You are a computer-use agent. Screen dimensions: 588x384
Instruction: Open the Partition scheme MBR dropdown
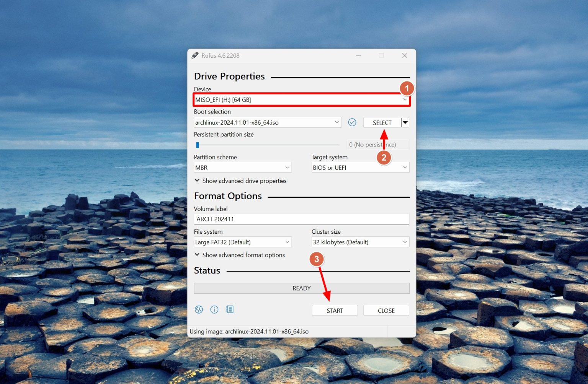[x=242, y=168]
